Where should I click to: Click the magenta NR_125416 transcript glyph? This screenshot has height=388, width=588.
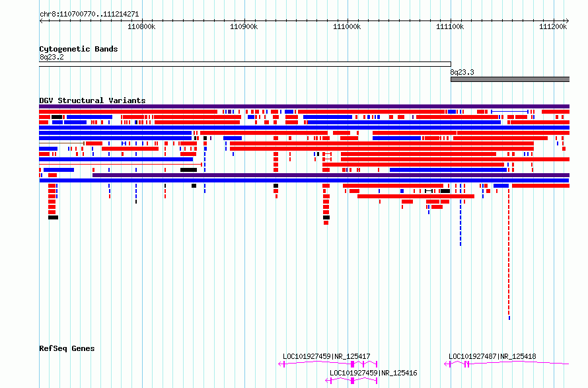pos(351,381)
